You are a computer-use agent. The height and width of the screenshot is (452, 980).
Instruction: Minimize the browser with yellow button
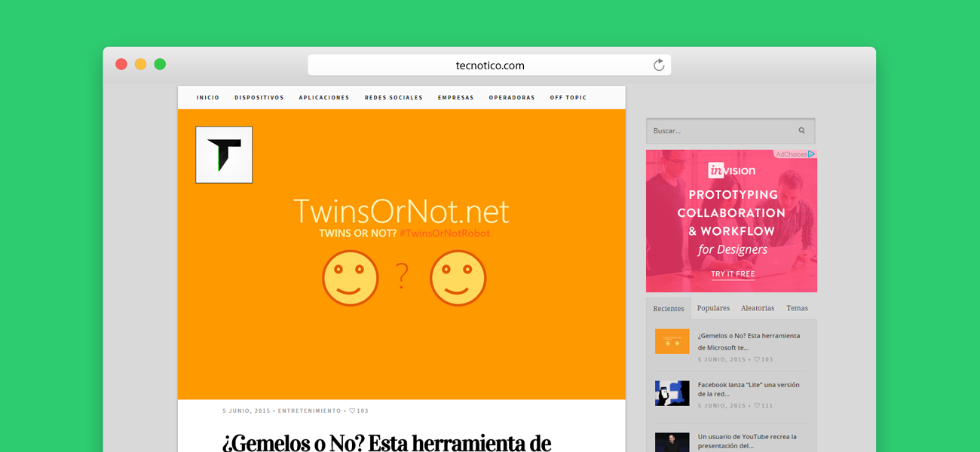click(x=141, y=64)
